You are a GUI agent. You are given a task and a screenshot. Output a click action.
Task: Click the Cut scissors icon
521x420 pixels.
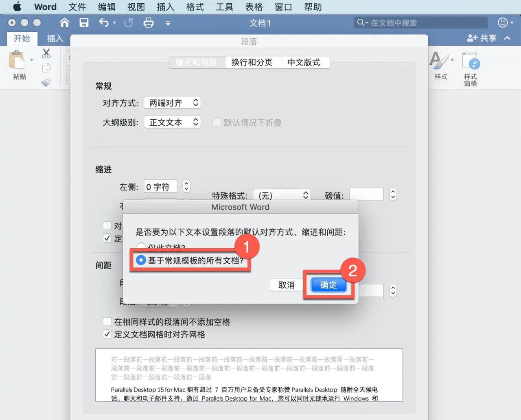click(x=46, y=53)
